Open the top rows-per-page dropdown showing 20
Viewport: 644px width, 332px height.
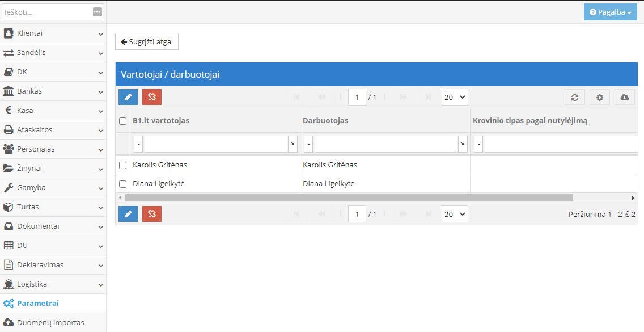point(455,97)
